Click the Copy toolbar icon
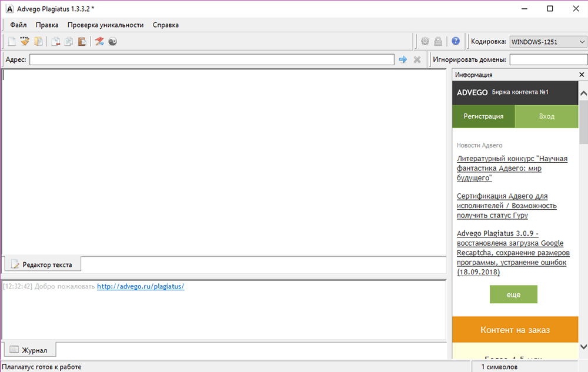This screenshot has width=588, height=372. (69, 41)
